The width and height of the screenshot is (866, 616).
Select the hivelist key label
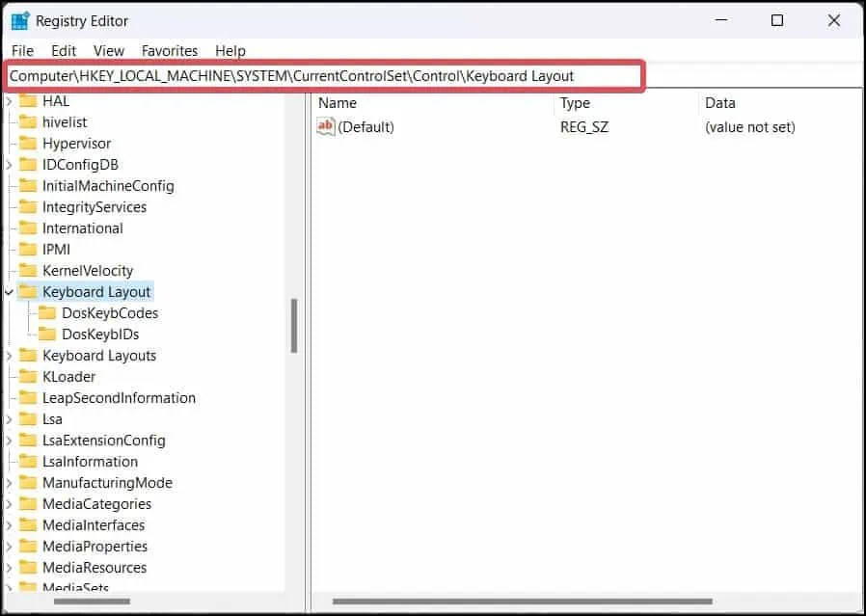coord(65,122)
